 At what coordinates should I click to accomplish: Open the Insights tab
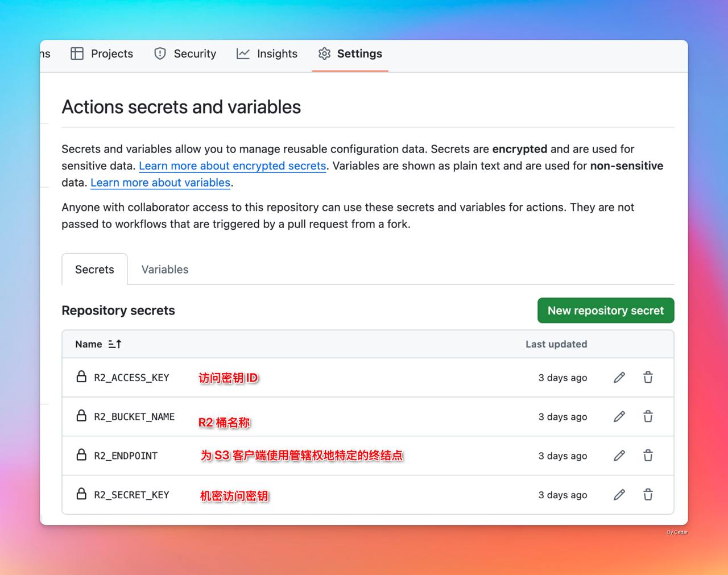point(267,53)
